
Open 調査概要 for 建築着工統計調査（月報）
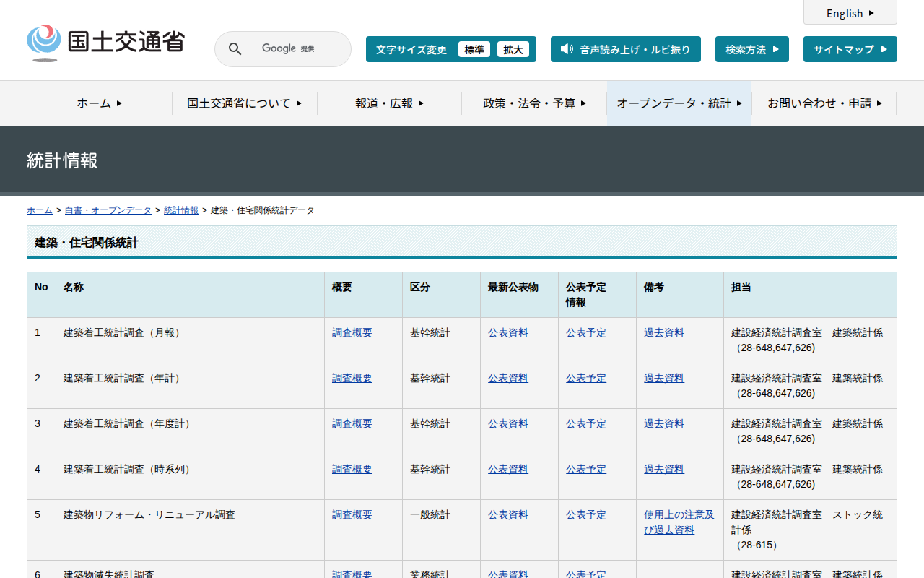pos(352,333)
